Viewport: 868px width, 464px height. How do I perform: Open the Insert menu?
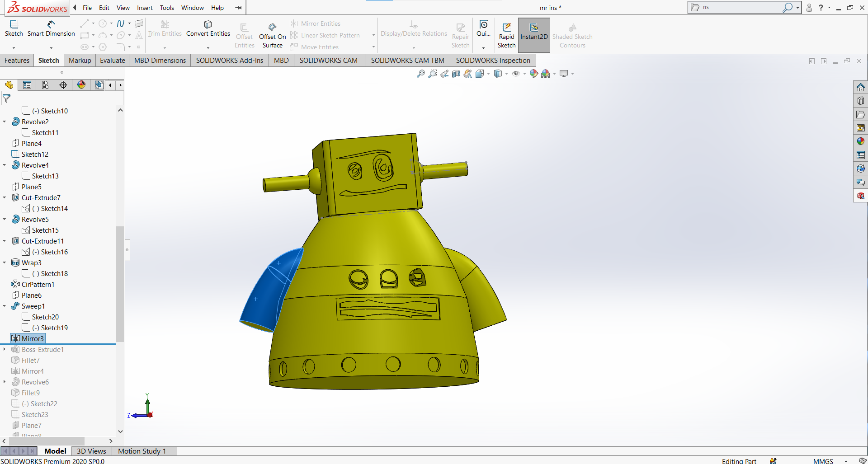click(145, 8)
